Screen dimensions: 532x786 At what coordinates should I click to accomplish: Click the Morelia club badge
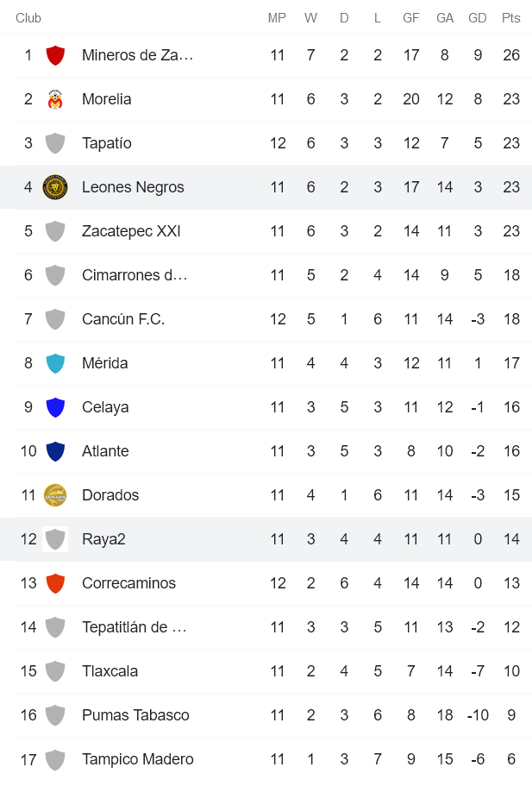[55, 98]
